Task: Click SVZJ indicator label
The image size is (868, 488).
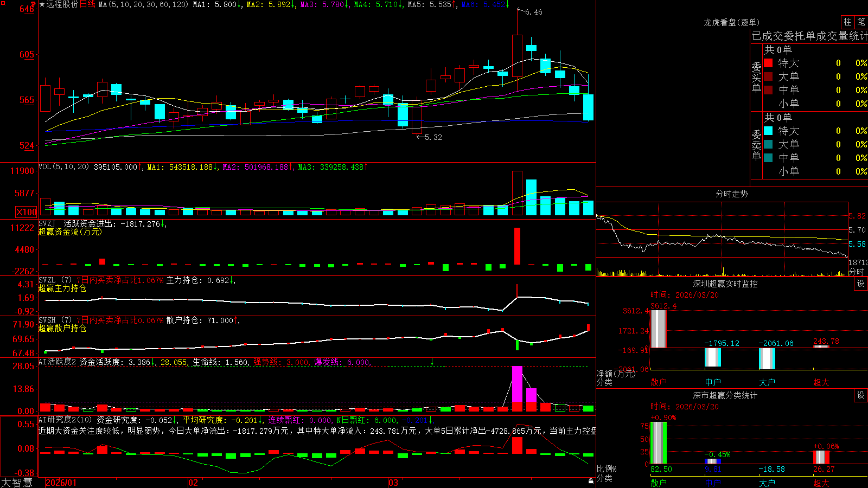Action: tap(47, 223)
